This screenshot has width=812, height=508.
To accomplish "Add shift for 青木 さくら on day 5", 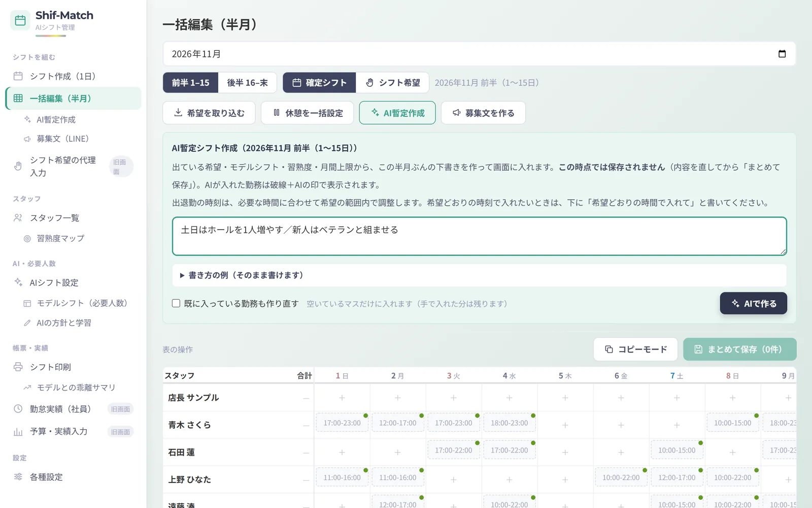I will pyautogui.click(x=565, y=425).
